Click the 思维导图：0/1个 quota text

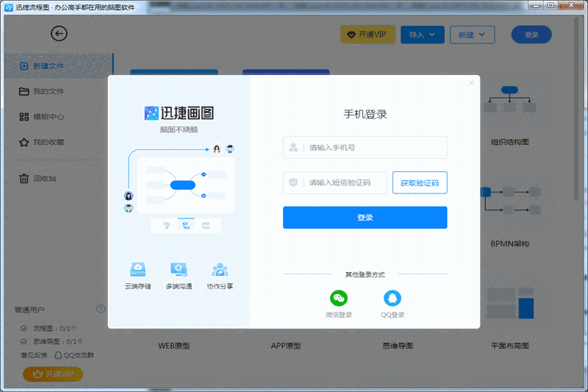tap(58, 342)
